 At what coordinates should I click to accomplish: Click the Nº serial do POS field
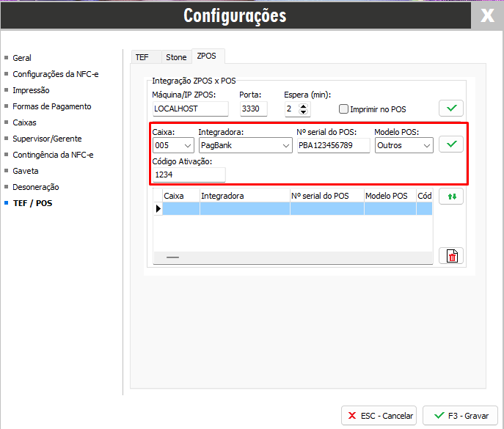pos(333,145)
